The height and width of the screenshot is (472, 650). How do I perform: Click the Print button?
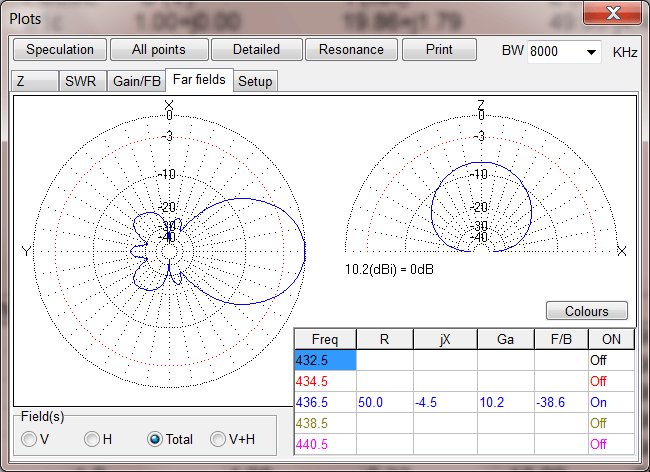pyautogui.click(x=438, y=49)
